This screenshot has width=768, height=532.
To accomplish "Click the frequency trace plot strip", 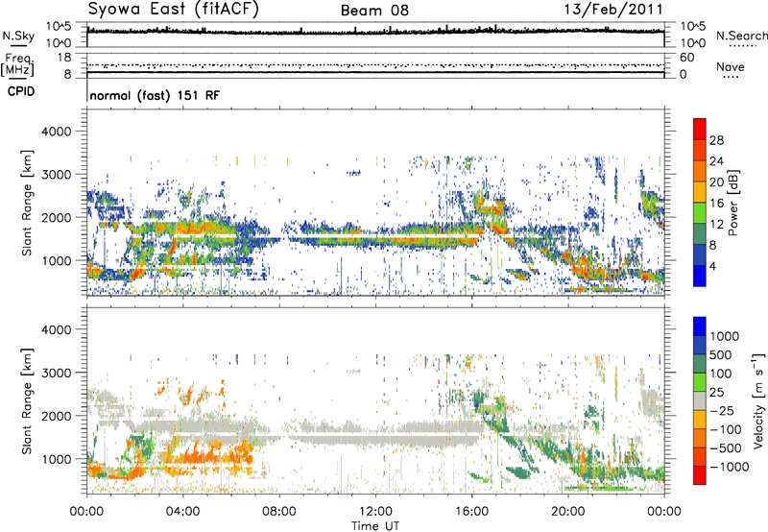I will [x=375, y=65].
